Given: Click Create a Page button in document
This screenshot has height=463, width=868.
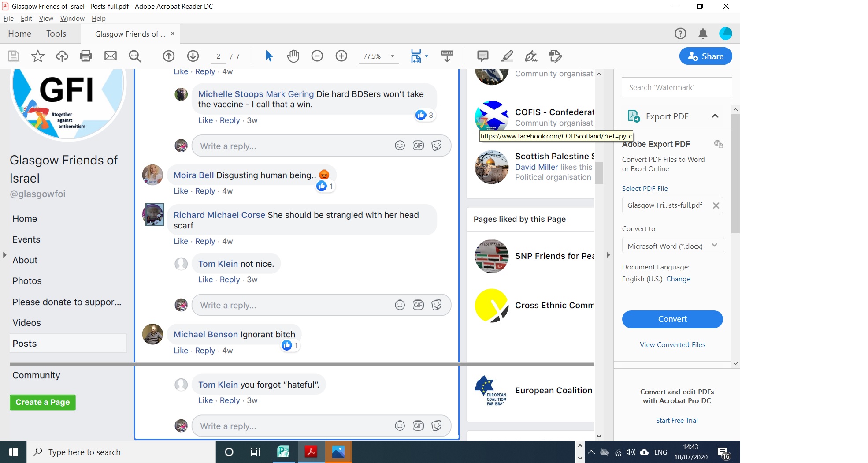Looking at the screenshot, I should [x=43, y=402].
